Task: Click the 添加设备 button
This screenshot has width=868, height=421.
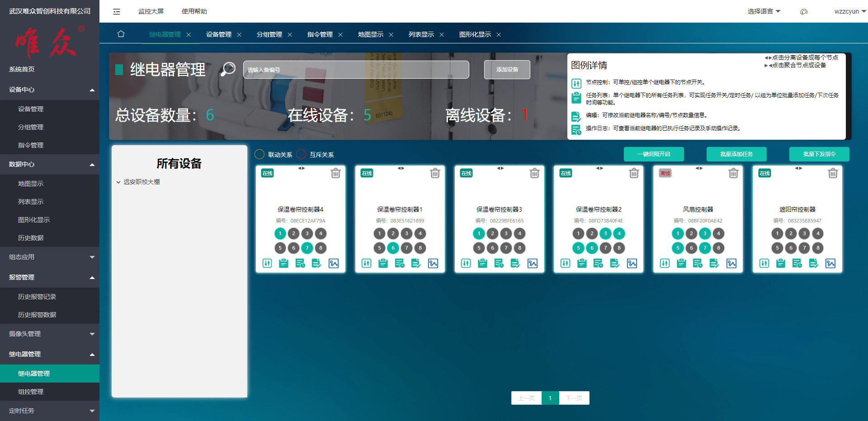Action: (x=507, y=70)
